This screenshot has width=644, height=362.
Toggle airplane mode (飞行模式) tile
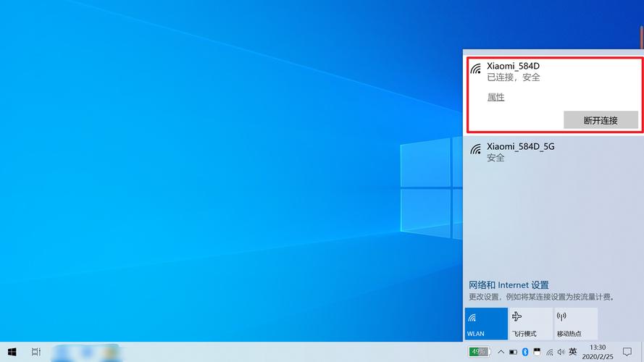point(530,324)
